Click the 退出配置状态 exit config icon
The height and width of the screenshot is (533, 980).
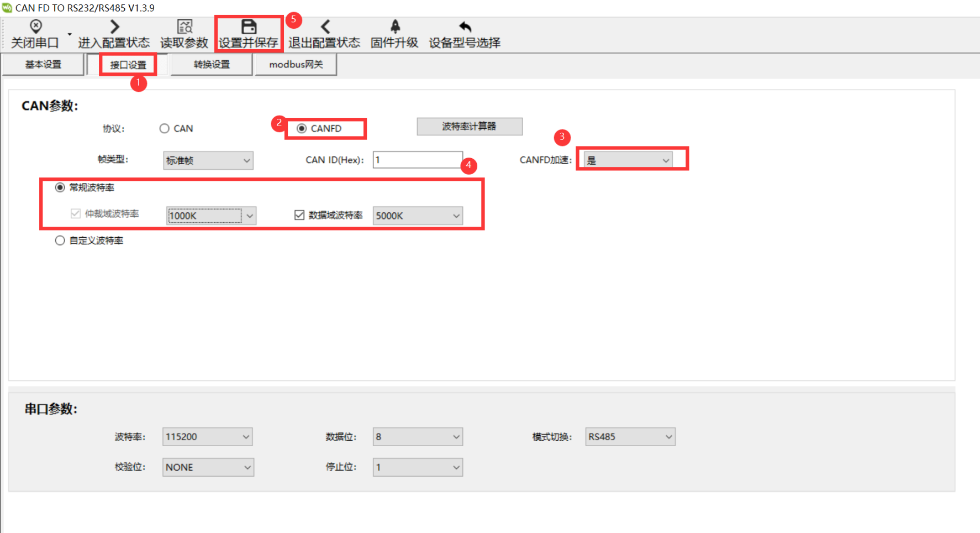pos(325,27)
